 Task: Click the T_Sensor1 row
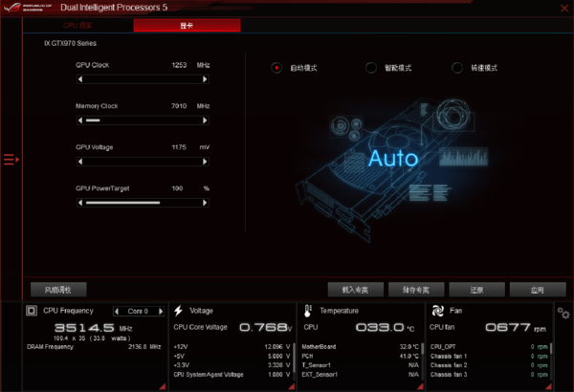coord(361,365)
